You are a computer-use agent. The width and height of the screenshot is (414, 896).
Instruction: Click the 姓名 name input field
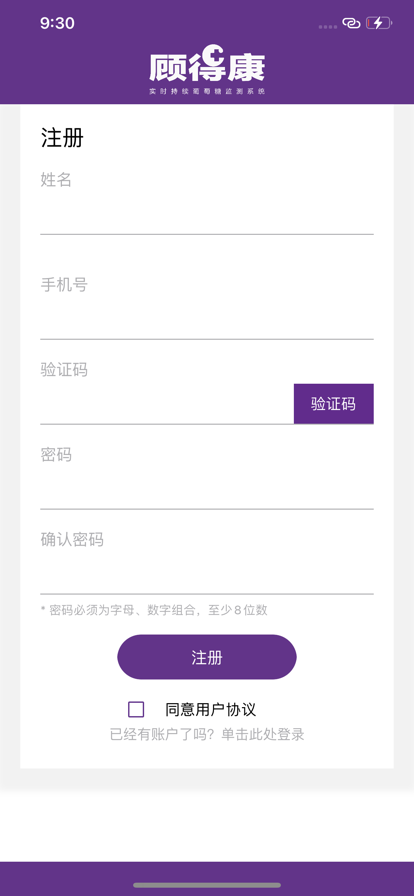207,215
